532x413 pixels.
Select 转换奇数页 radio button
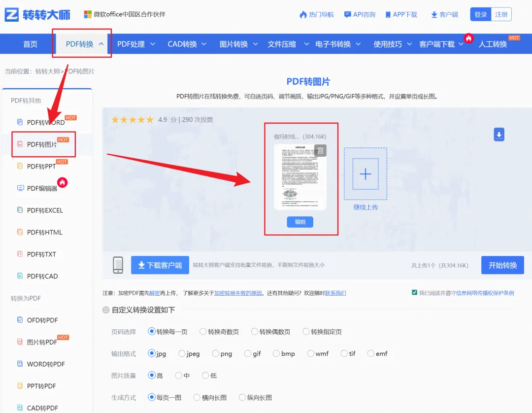point(203,331)
